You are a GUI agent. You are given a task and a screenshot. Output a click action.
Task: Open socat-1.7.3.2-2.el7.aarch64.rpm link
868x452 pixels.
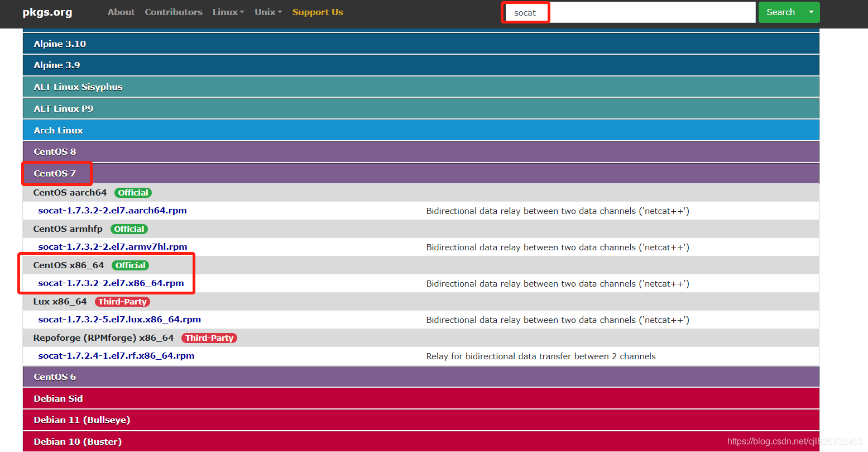pos(112,211)
